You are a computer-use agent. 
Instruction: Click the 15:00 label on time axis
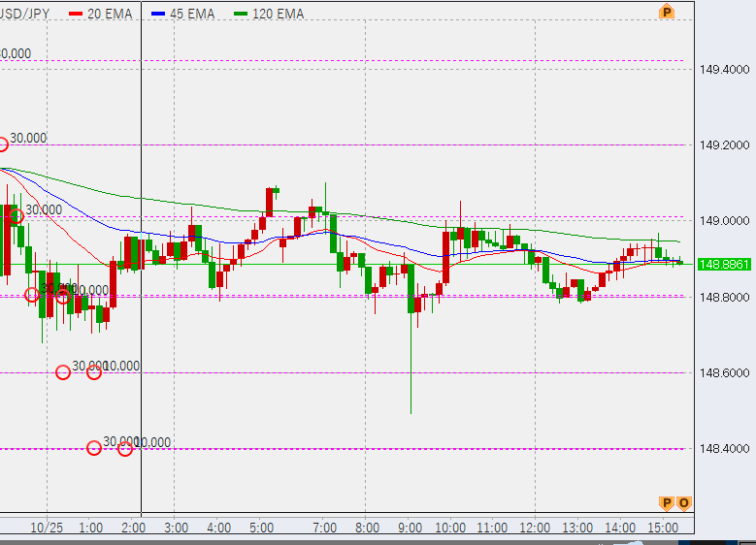pyautogui.click(x=663, y=528)
